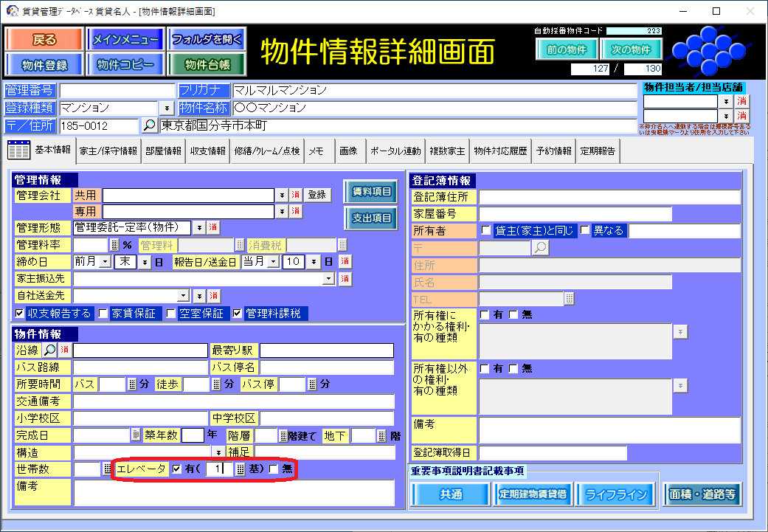Expand the 登録種類 dropdown
768x532 pixels.
pyautogui.click(x=165, y=108)
